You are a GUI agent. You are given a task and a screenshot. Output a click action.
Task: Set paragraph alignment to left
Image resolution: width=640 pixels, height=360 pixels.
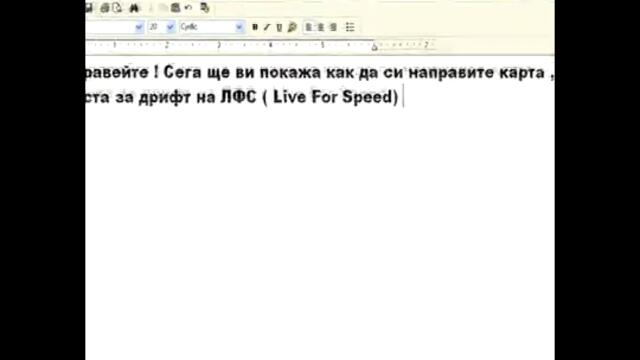(x=309, y=27)
